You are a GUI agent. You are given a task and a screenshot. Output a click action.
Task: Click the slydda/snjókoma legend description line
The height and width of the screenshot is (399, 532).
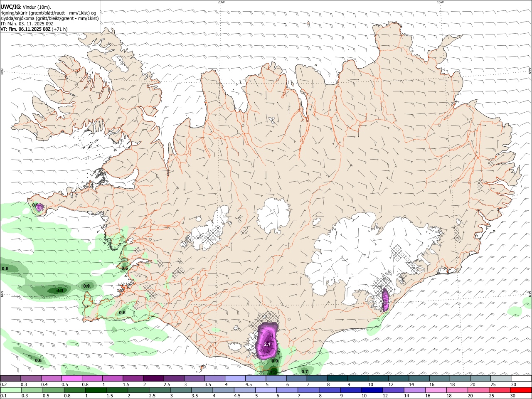pyautogui.click(x=49, y=18)
